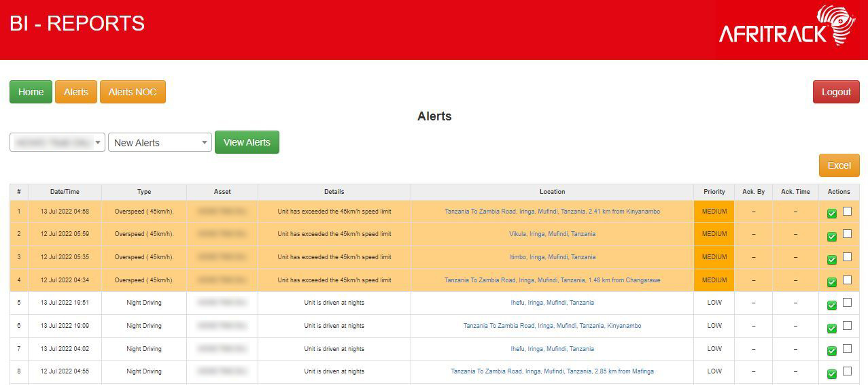The height and width of the screenshot is (385, 868).
Task: Click the Type column header
Action: click(x=144, y=192)
